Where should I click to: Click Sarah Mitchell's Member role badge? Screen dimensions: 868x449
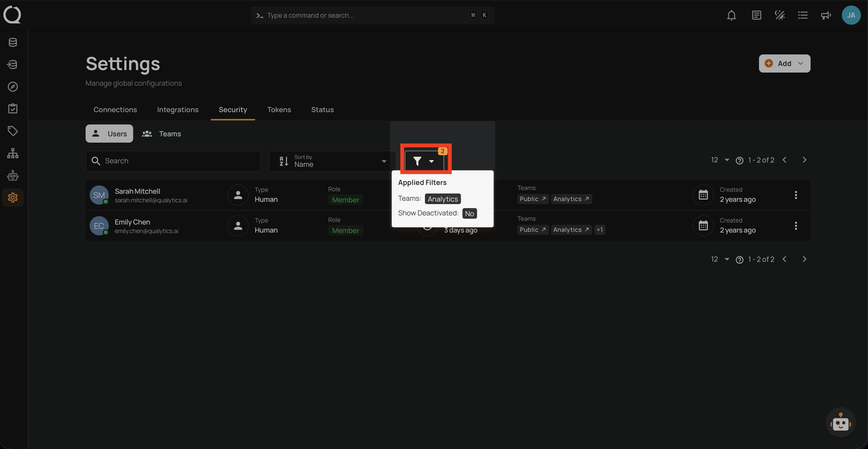[x=345, y=200]
